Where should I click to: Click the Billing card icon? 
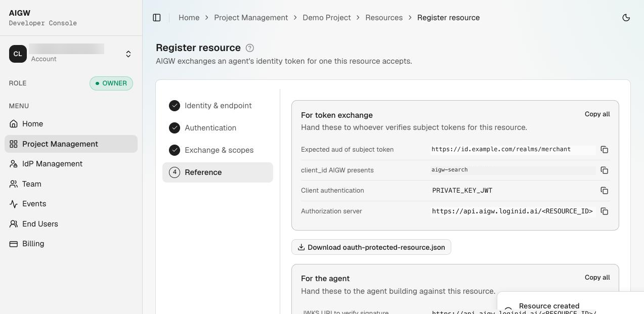click(x=14, y=244)
